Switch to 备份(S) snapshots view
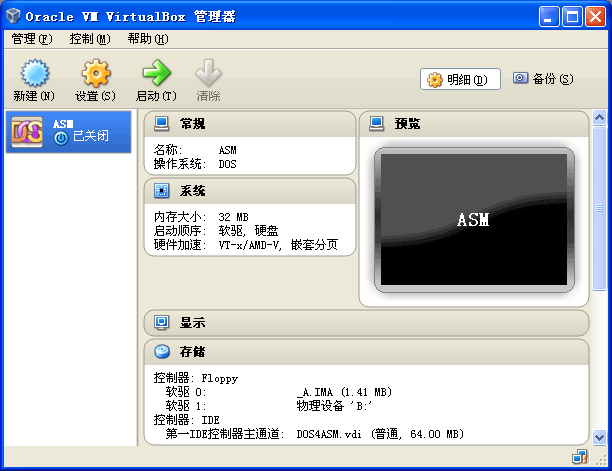This screenshot has width=612, height=471. pyautogui.click(x=543, y=79)
